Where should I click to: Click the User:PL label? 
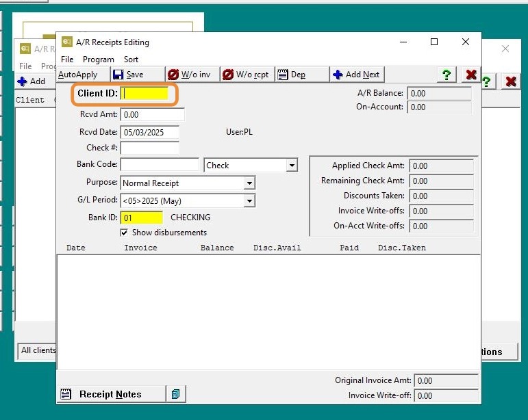pos(239,132)
